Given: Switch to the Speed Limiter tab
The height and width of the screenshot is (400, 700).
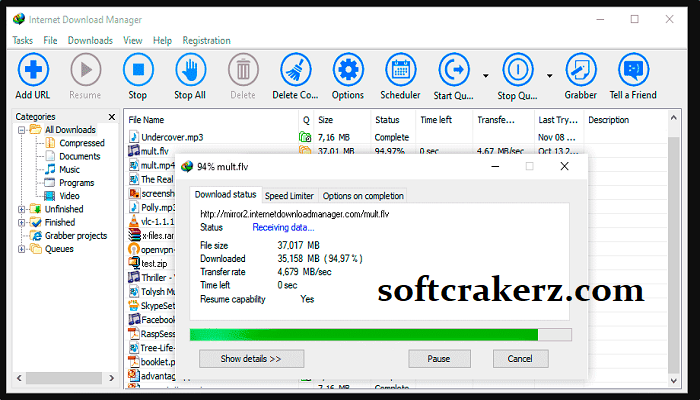Looking at the screenshot, I should tap(289, 196).
